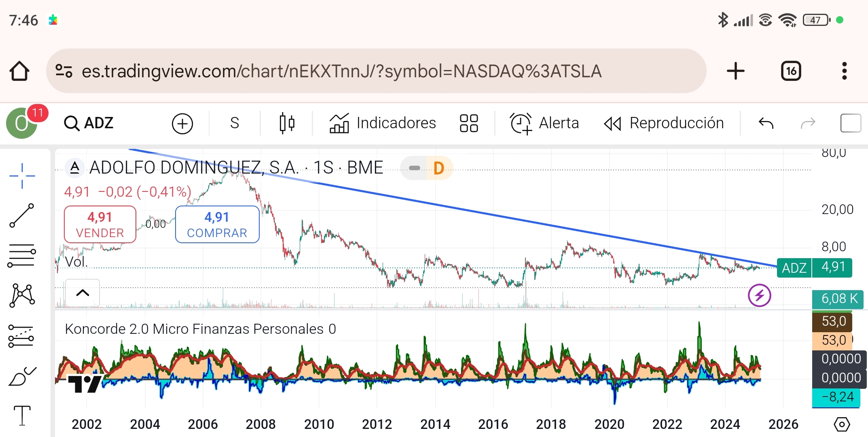This screenshot has width=868, height=437.
Task: Add symbol to compare with plus circle
Action: click(182, 123)
